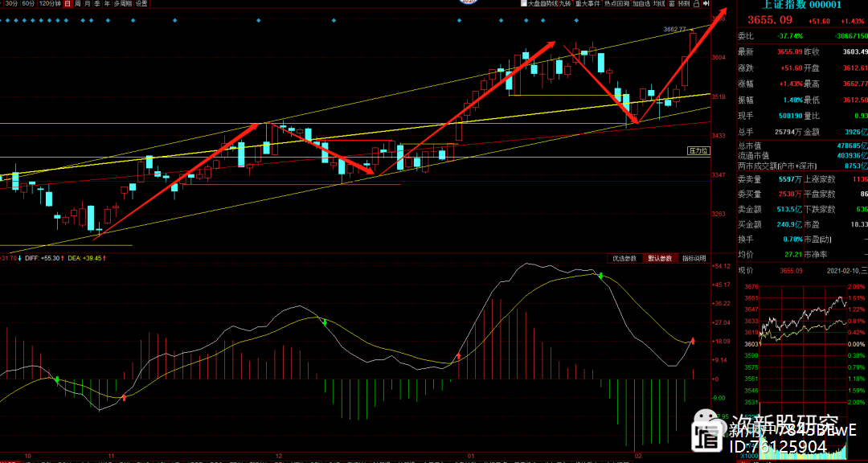Viewport: 868px width, 463px height.
Task: Click the 压力位 label marker on the chart
Action: (x=698, y=150)
